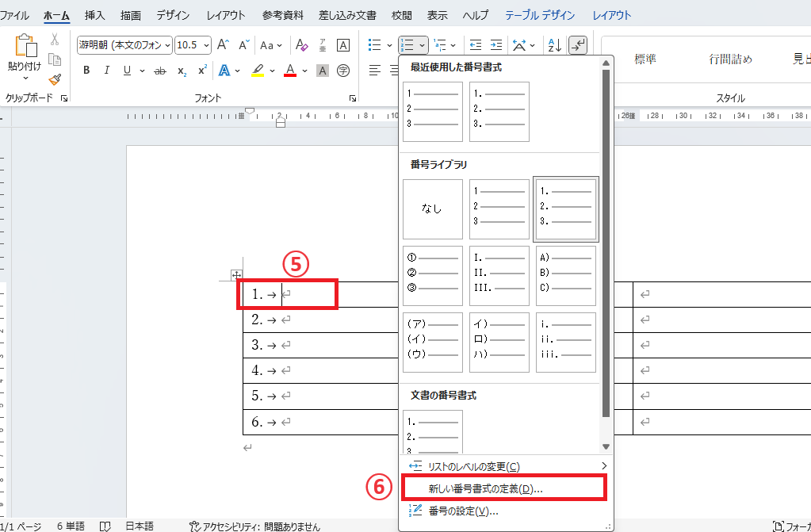Select circled-number ①②③ list format
Image resolution: width=811 pixels, height=532 pixels.
432,275
